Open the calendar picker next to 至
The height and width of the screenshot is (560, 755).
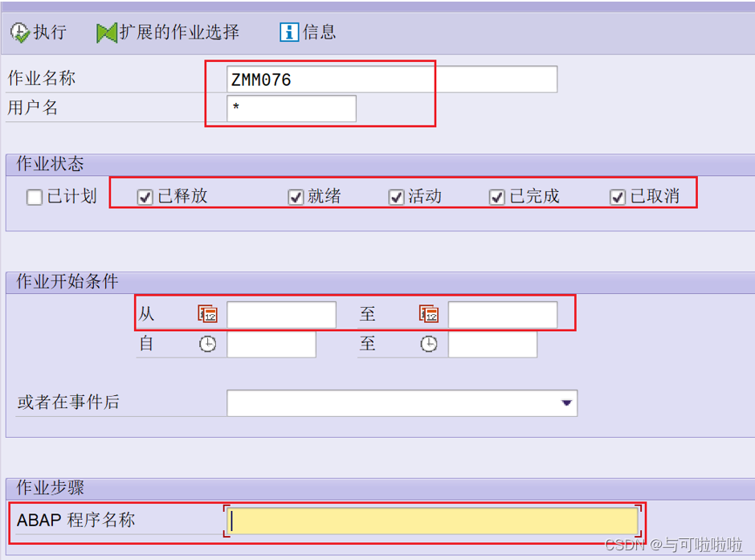[x=430, y=314]
